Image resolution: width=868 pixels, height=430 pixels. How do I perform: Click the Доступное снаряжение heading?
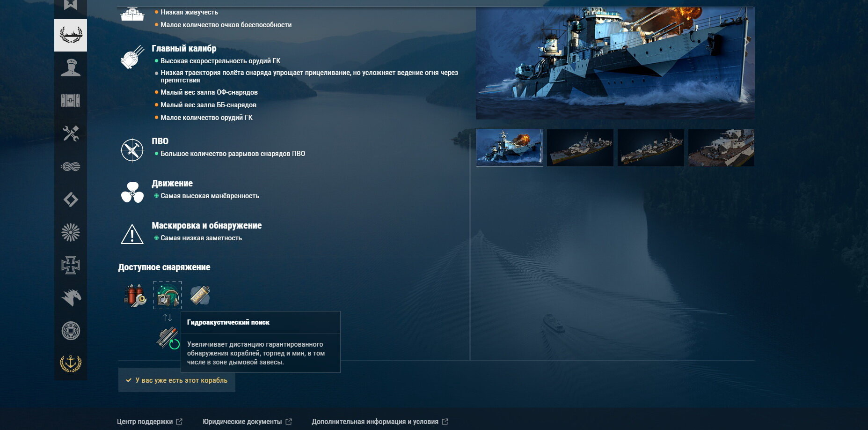pos(164,267)
